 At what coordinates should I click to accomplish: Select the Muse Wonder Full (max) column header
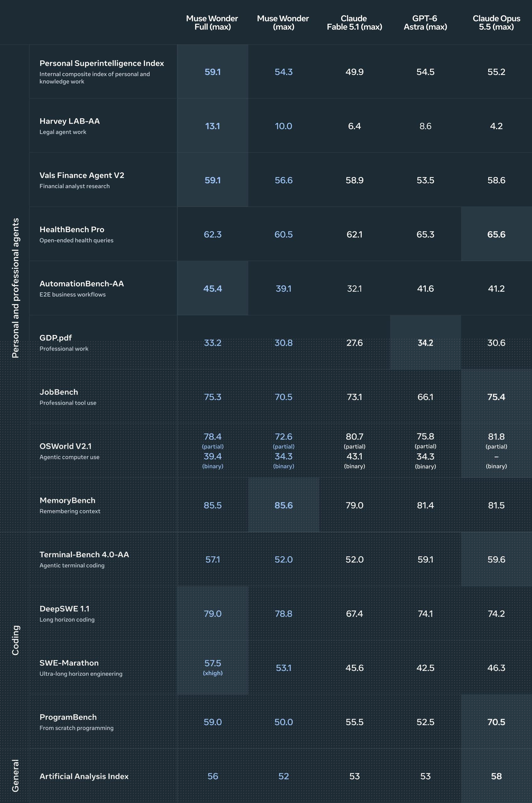point(212,23)
